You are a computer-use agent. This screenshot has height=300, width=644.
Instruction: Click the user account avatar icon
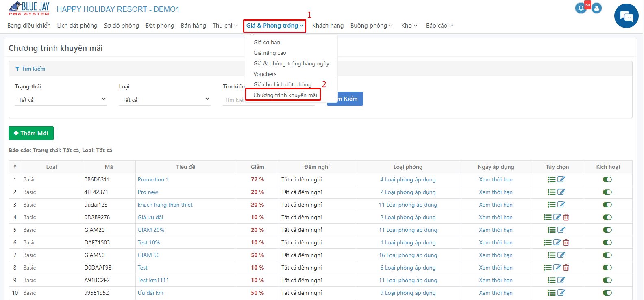pyautogui.click(x=597, y=8)
